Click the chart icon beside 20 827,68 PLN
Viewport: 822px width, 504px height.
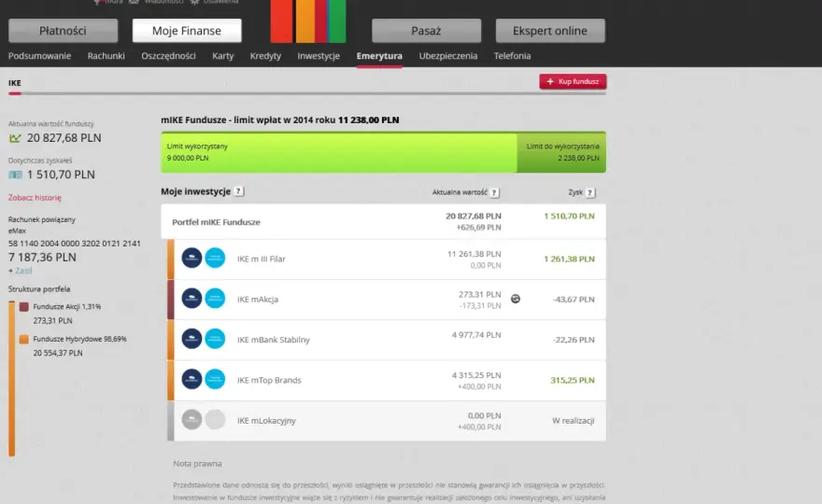click(x=15, y=138)
